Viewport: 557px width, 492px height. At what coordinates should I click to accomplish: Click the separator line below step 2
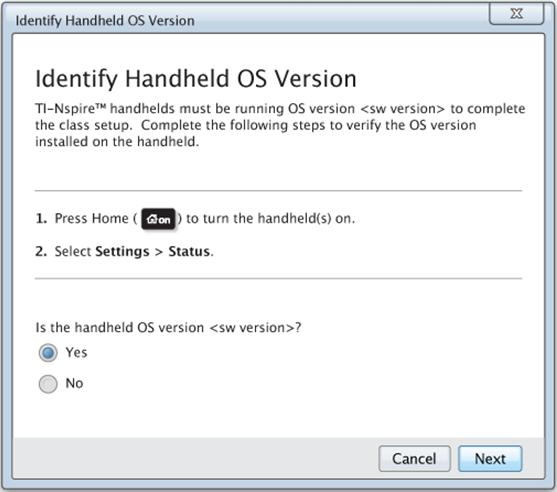pos(278,279)
